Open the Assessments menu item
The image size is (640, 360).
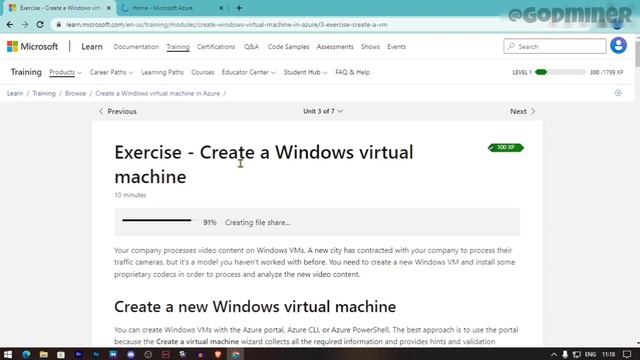pos(335,47)
